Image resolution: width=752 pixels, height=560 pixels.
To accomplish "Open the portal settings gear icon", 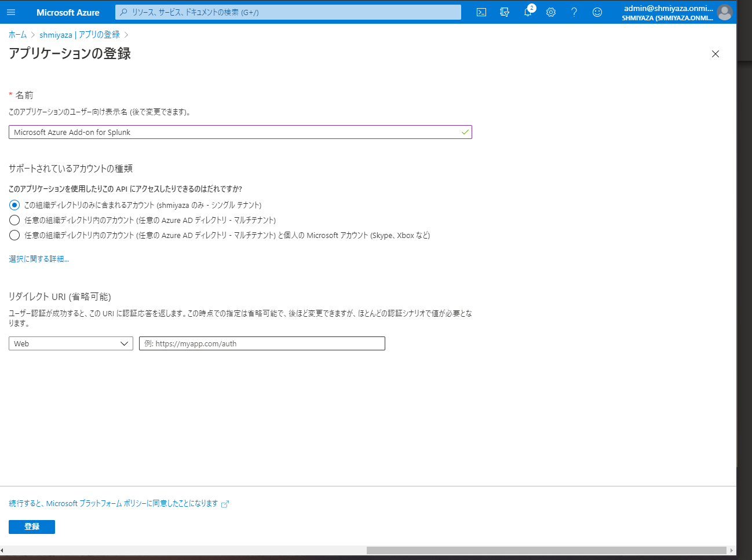I will click(x=550, y=12).
